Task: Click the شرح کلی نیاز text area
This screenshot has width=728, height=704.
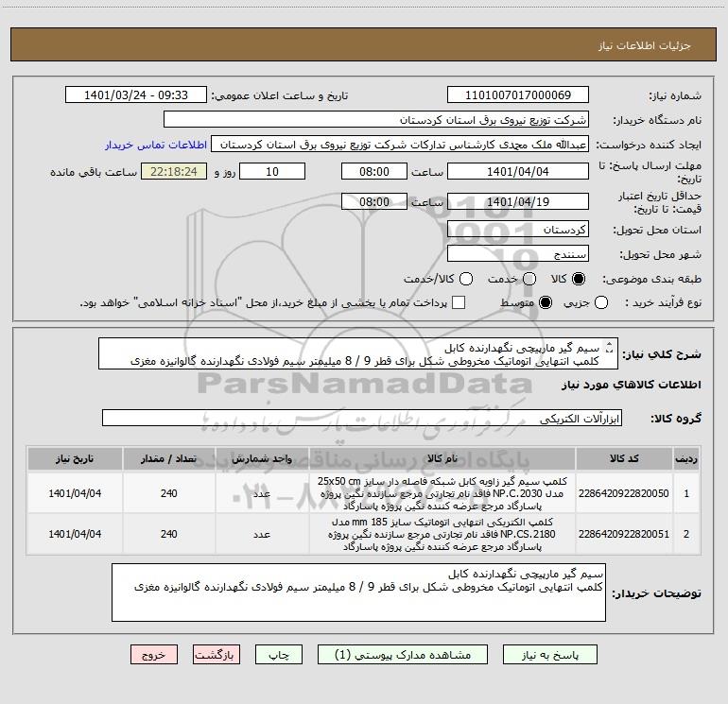Action: click(x=358, y=353)
